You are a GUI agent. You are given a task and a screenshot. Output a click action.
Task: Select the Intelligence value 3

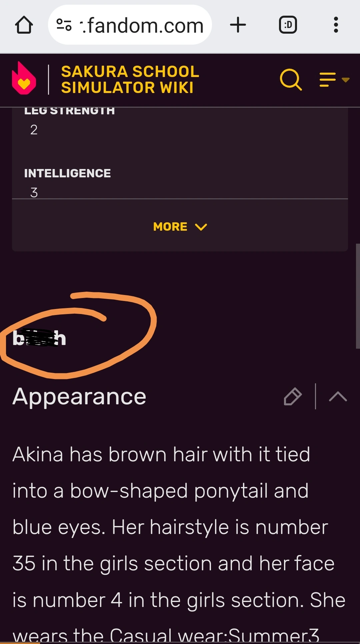(34, 192)
